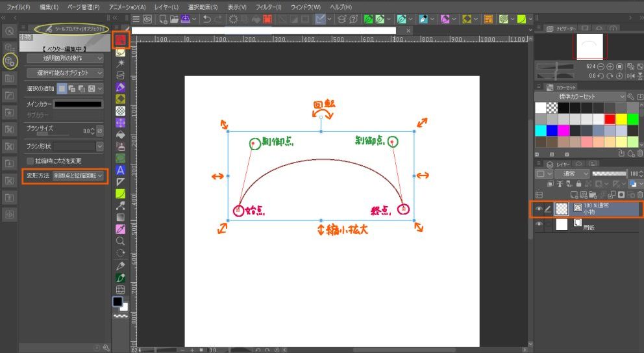Click the Undo arrow in the command bar
Viewport: 644px width, 353px height.
pyautogui.click(x=206, y=20)
